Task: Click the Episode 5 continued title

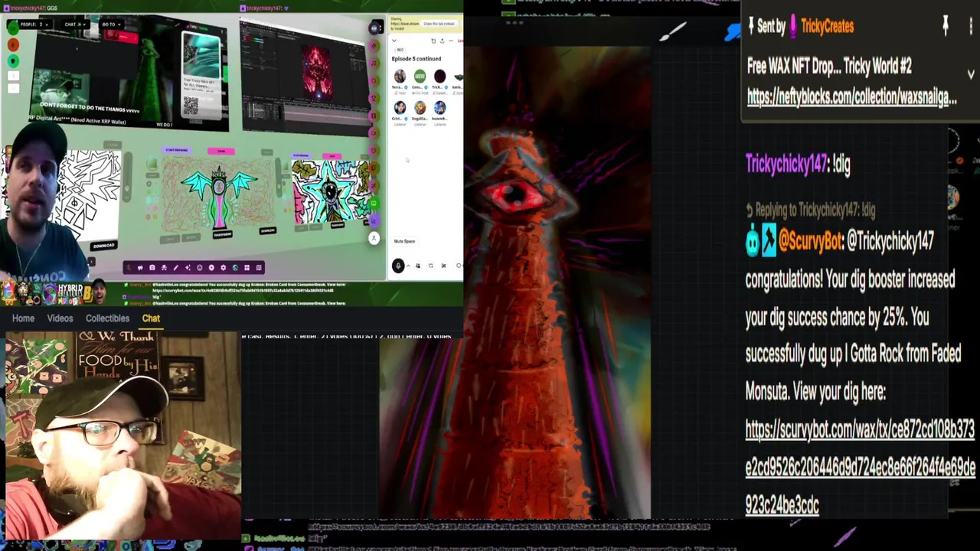Action: tap(416, 58)
